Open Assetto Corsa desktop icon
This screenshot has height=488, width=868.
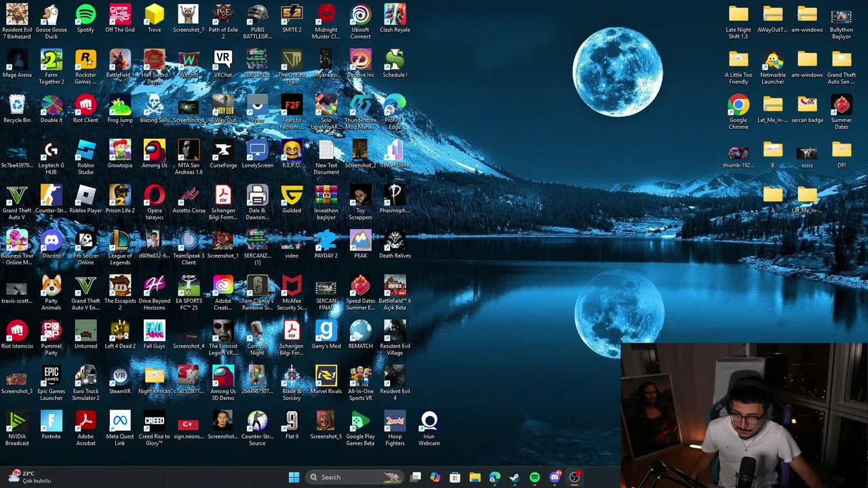click(189, 200)
